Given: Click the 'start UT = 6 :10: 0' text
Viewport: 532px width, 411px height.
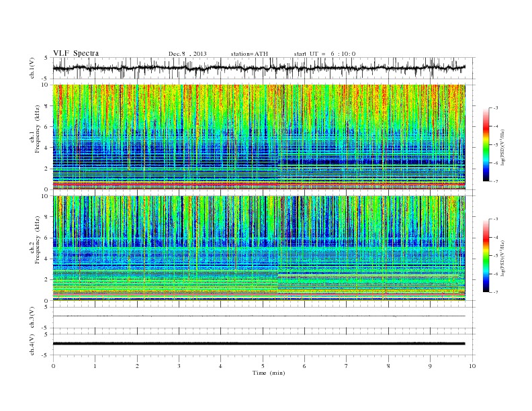Looking at the screenshot, I should [324, 54].
